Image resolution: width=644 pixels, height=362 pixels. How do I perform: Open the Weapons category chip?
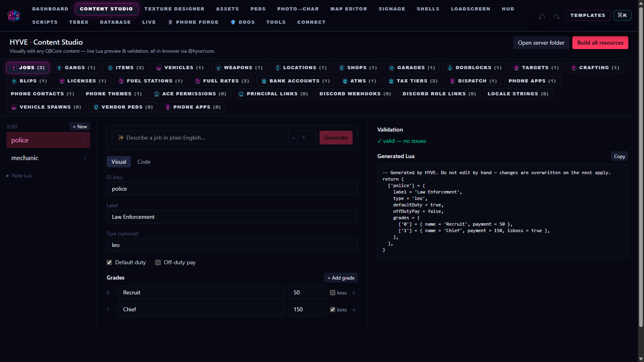point(239,68)
